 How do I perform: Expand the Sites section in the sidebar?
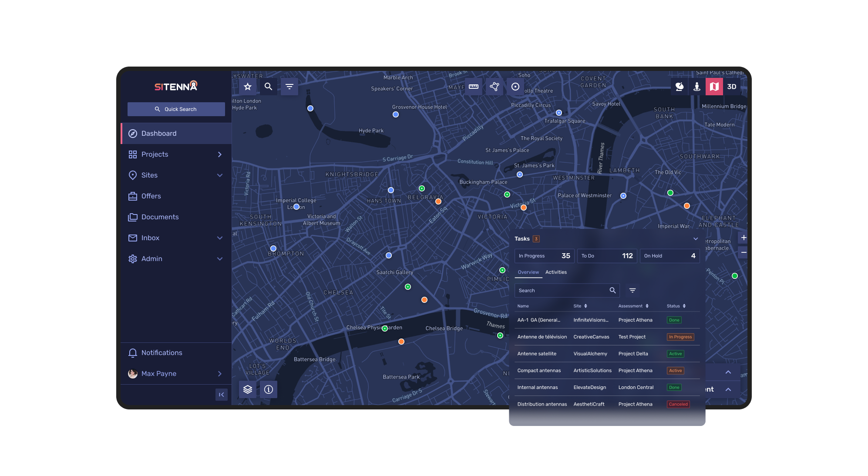(220, 175)
